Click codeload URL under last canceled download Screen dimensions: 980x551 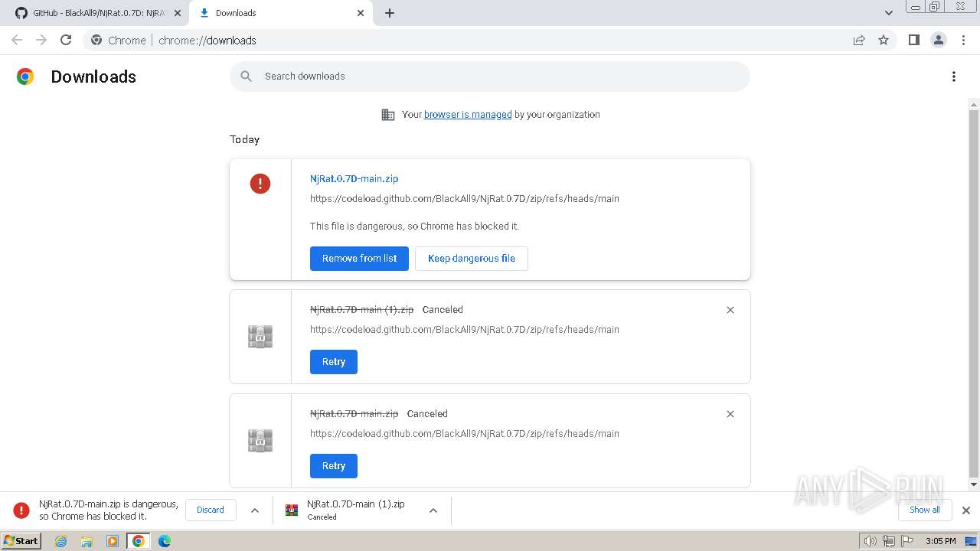[x=465, y=433]
